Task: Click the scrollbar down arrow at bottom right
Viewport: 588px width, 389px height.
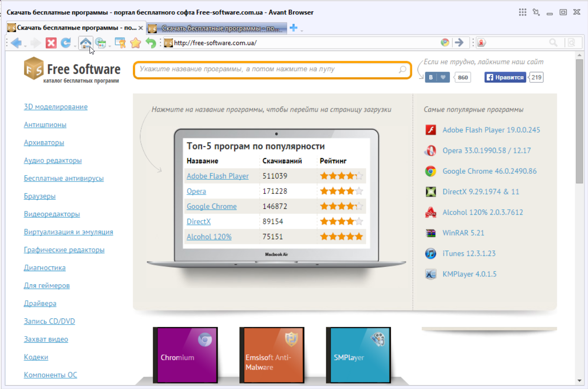Action: click(580, 380)
